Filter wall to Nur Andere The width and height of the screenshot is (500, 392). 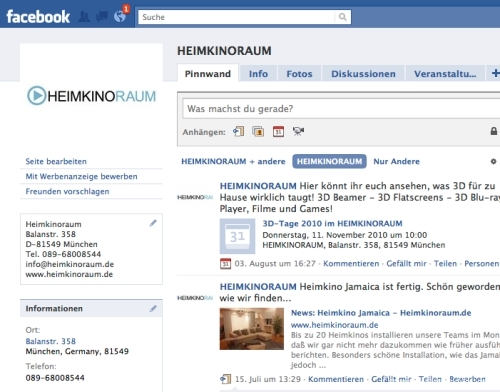[x=396, y=161]
